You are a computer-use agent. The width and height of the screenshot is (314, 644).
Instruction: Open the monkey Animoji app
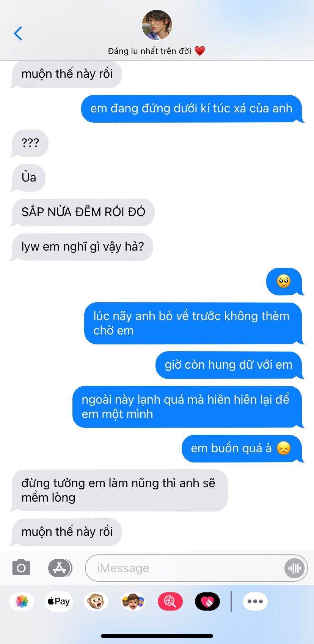96,601
